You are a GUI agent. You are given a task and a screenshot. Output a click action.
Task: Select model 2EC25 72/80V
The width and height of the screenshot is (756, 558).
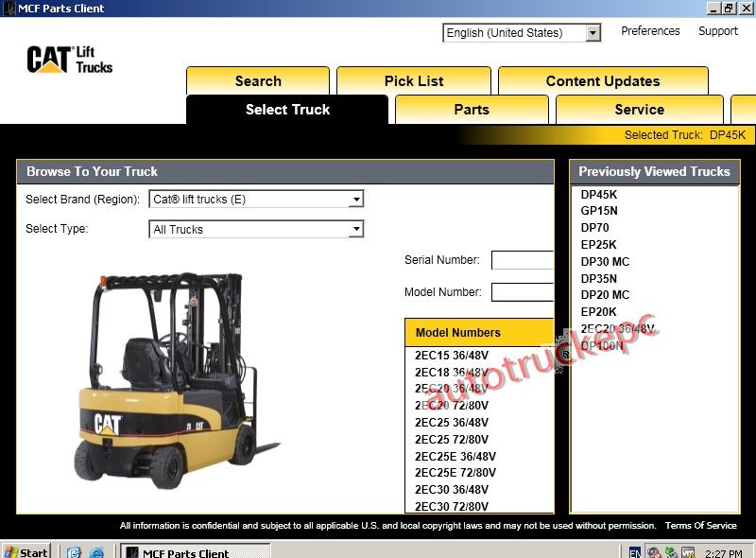click(452, 439)
